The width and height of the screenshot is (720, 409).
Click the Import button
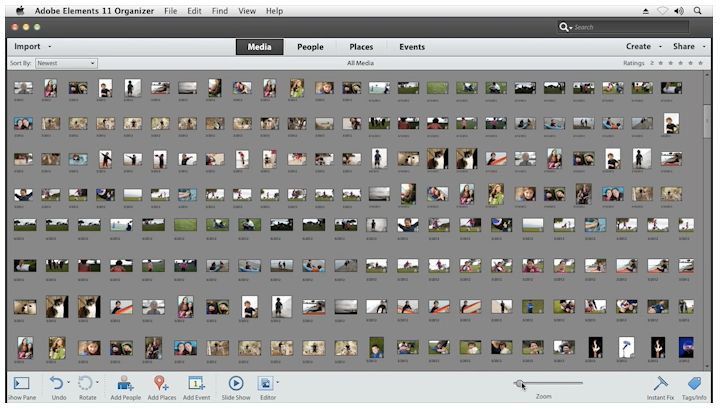[27, 46]
